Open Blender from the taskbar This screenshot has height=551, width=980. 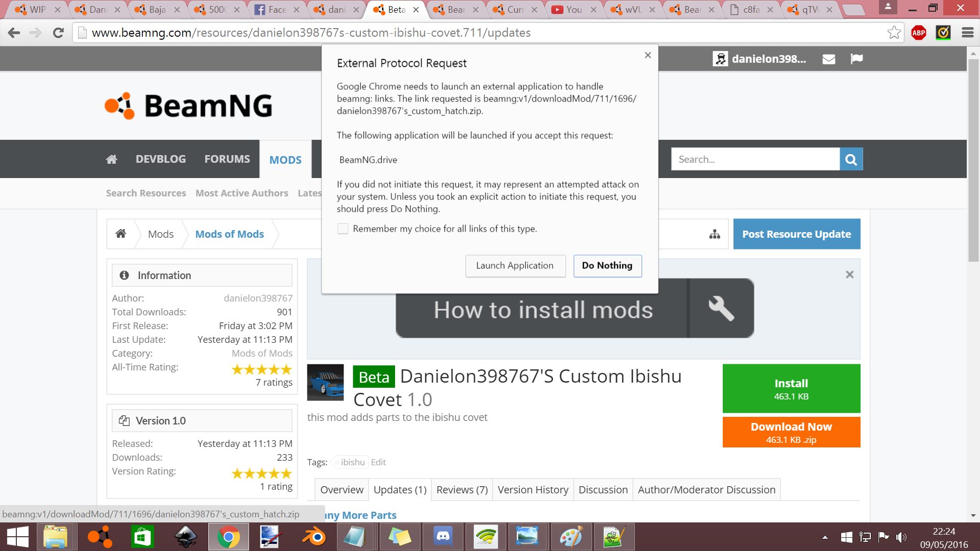(x=314, y=537)
